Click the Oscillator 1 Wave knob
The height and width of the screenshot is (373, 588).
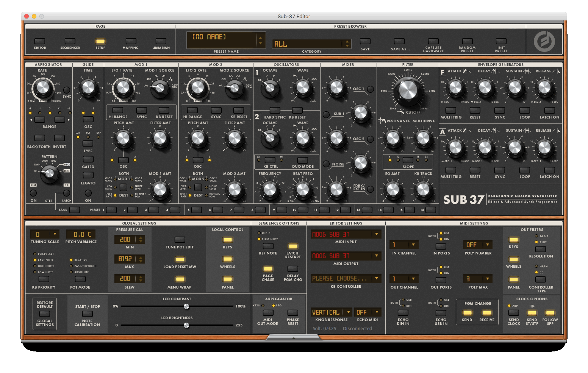[x=302, y=87]
